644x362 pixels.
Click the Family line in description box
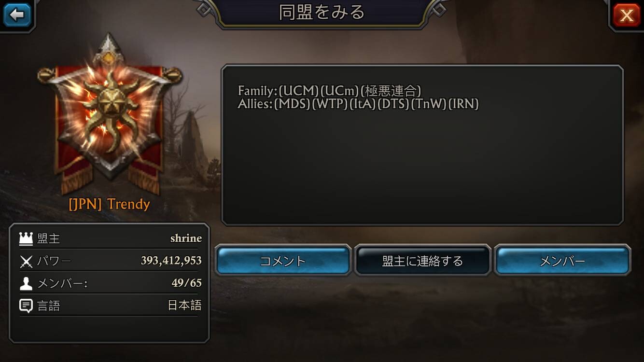click(330, 90)
